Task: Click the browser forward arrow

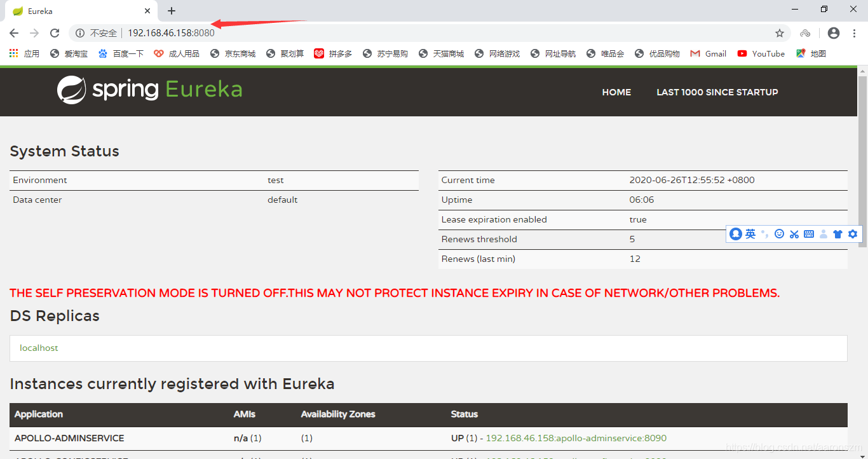Action: (34, 33)
